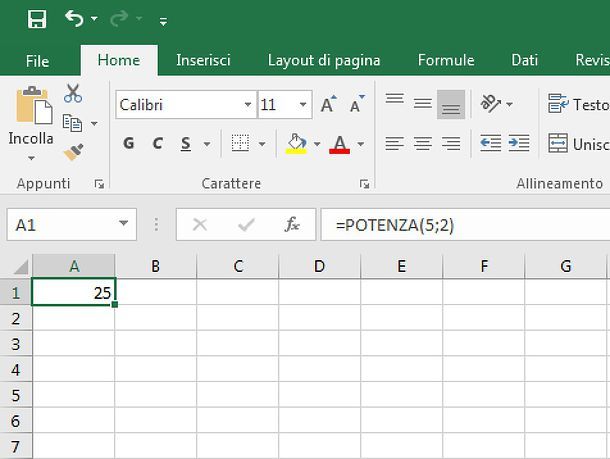Center text horizontally

pos(423,144)
